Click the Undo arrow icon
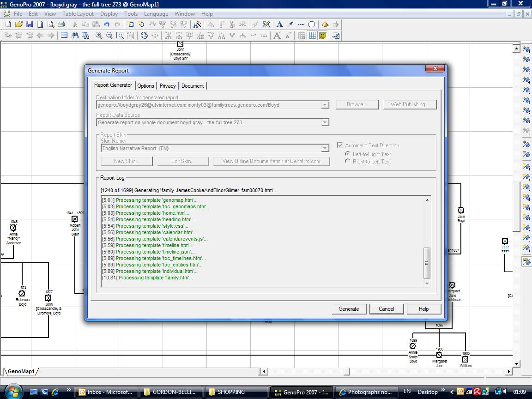The height and width of the screenshot is (399, 532). (x=107, y=24)
